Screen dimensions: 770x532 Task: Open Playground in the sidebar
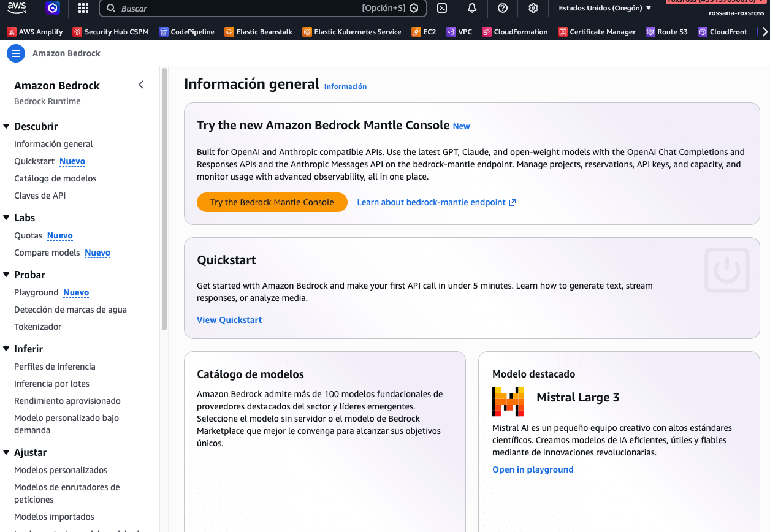(x=36, y=292)
